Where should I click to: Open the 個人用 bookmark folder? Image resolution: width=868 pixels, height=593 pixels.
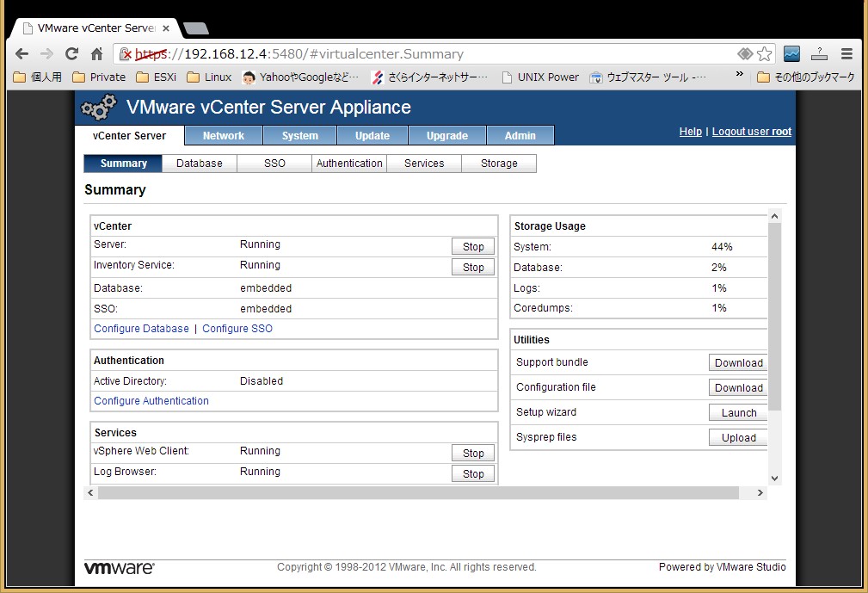click(38, 77)
